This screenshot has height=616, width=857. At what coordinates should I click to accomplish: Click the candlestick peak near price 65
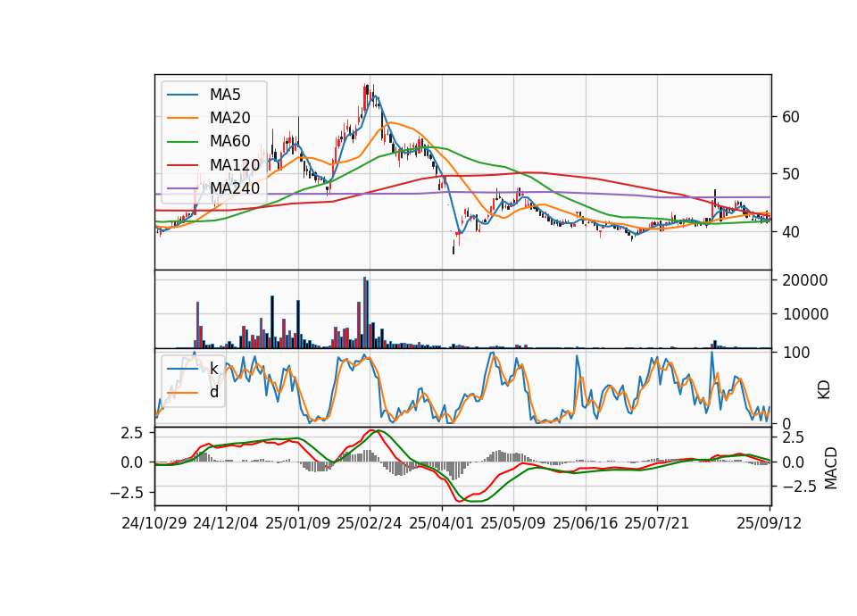click(366, 96)
